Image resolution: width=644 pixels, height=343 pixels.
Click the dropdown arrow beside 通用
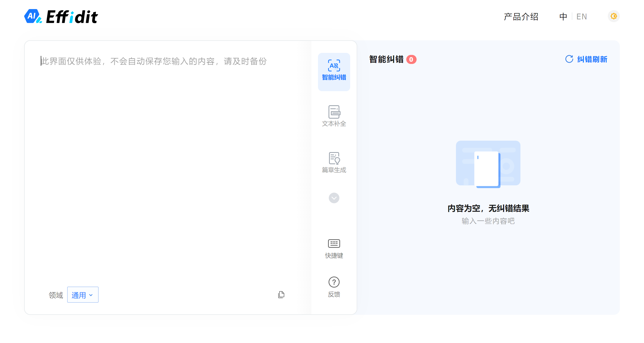pos(91,295)
